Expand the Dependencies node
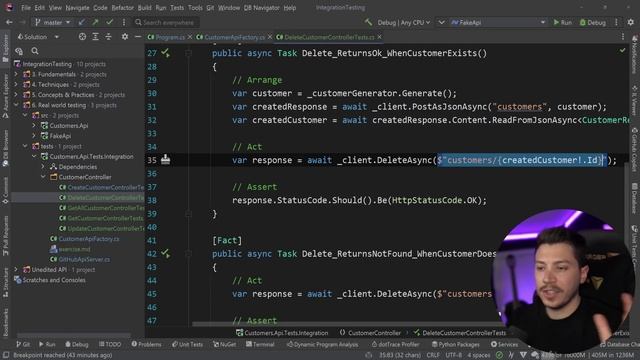Viewport: 640px width, 360px height. pyautogui.click(x=43, y=167)
